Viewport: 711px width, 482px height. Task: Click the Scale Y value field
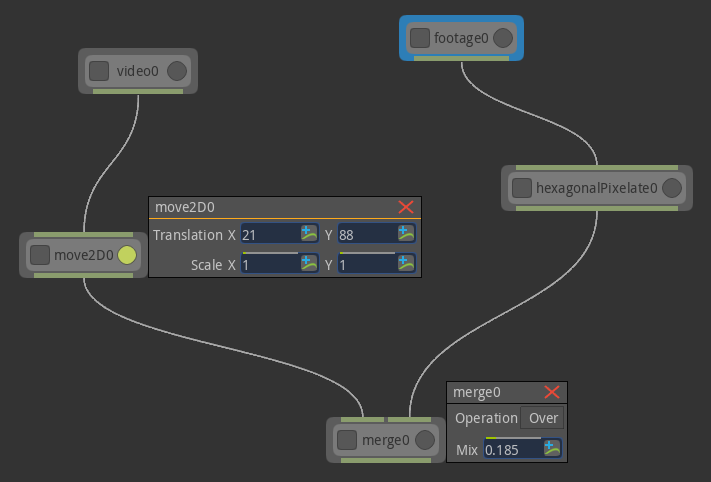(x=365, y=265)
